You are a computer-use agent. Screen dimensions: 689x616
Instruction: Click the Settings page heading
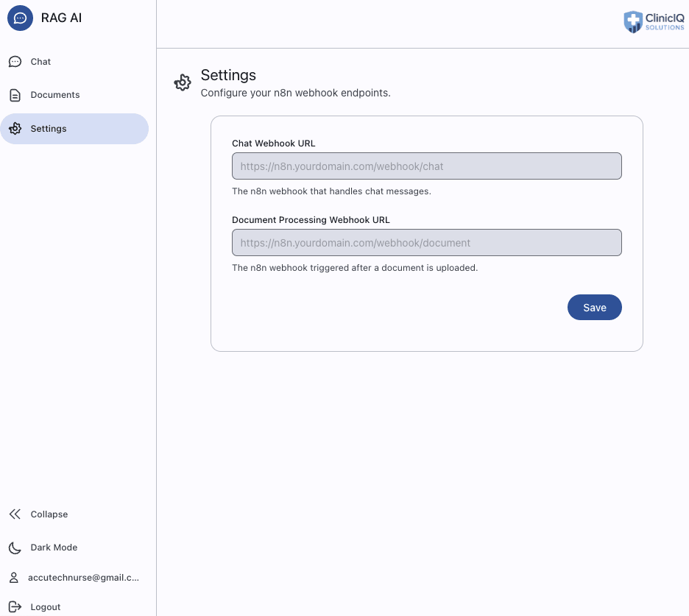pos(228,75)
